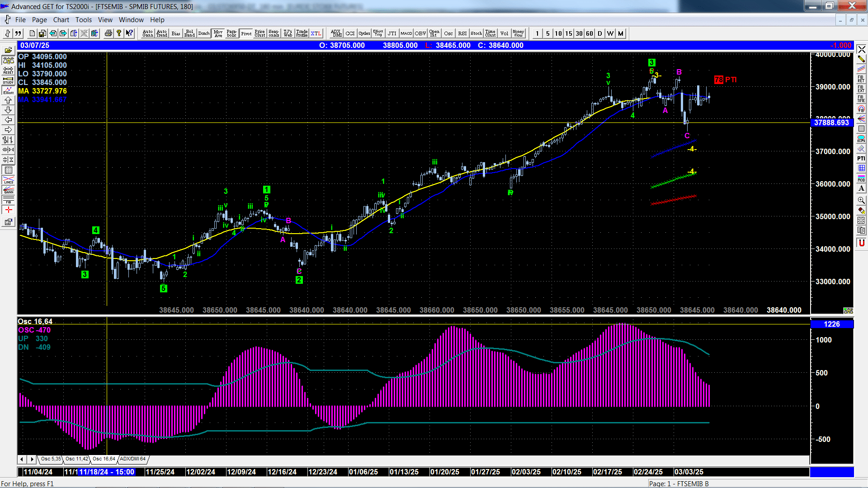
Task: Click the next page arrow icon
Action: pyautogui.click(x=63, y=33)
